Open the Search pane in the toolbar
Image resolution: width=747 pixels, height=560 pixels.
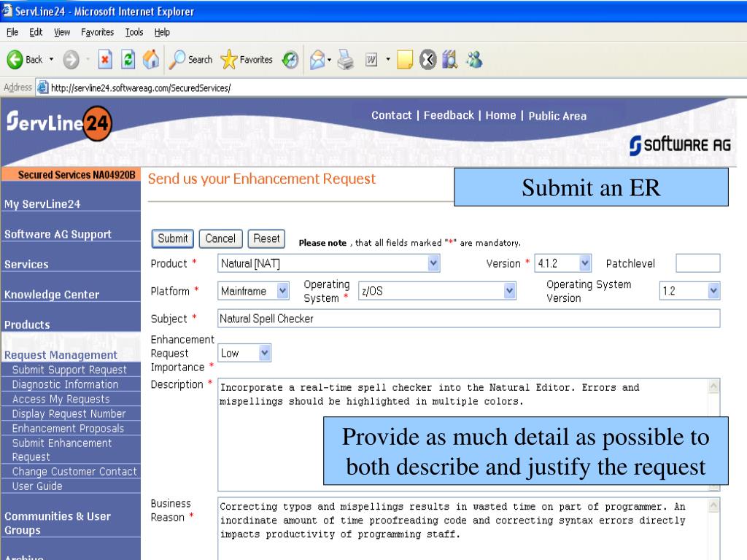pyautogui.click(x=190, y=60)
